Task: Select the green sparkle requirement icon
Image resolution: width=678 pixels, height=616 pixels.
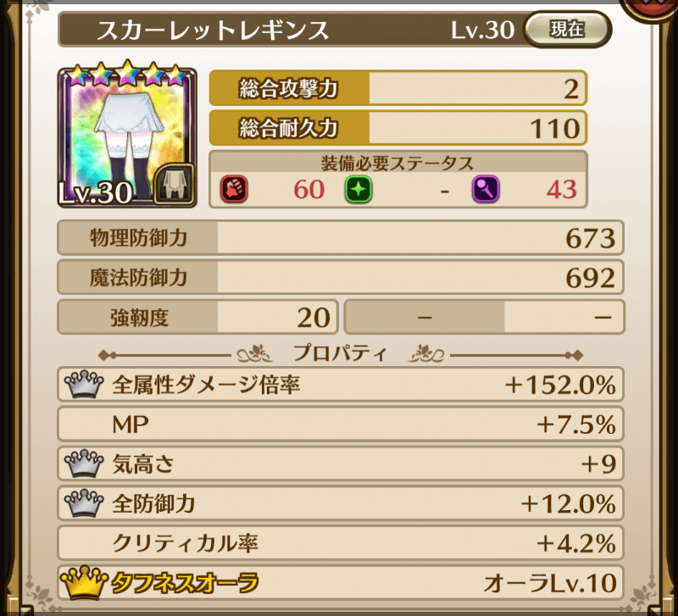Action: click(358, 189)
